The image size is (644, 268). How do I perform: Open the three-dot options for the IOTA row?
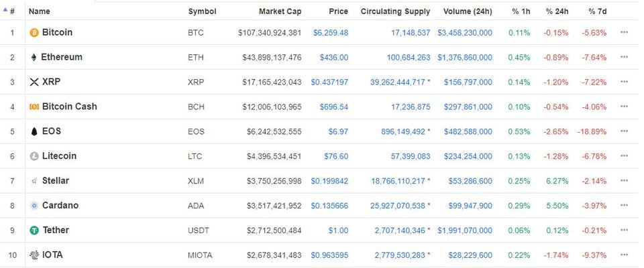click(x=624, y=255)
